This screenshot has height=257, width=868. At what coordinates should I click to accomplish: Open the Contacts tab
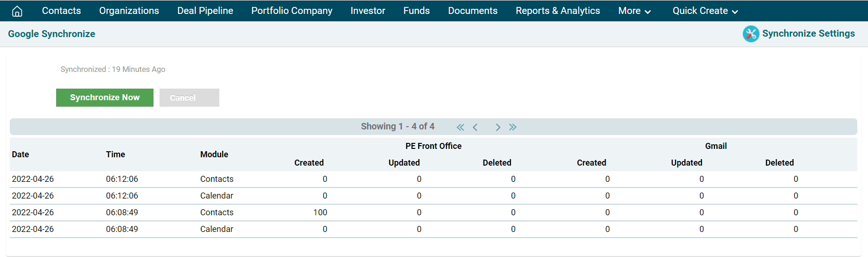coord(61,11)
